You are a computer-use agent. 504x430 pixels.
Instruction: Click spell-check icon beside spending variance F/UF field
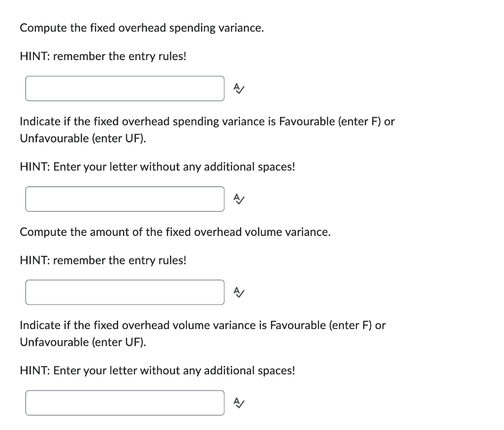pyautogui.click(x=239, y=199)
